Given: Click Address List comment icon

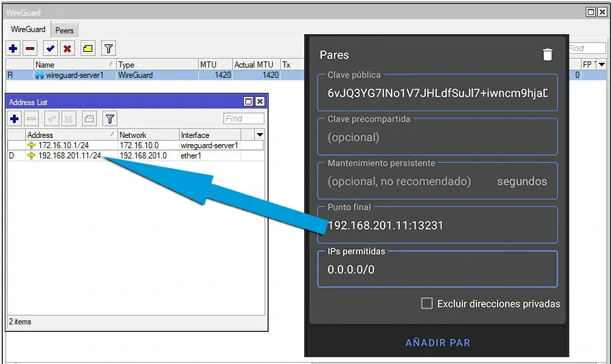Looking at the screenshot, I should coord(90,119).
